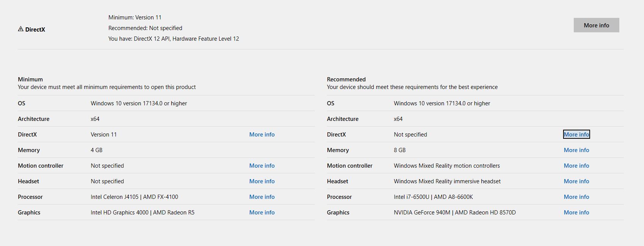Click the DirectX warning triangle icon
Image resolution: width=644 pixels, height=246 pixels.
[x=21, y=29]
